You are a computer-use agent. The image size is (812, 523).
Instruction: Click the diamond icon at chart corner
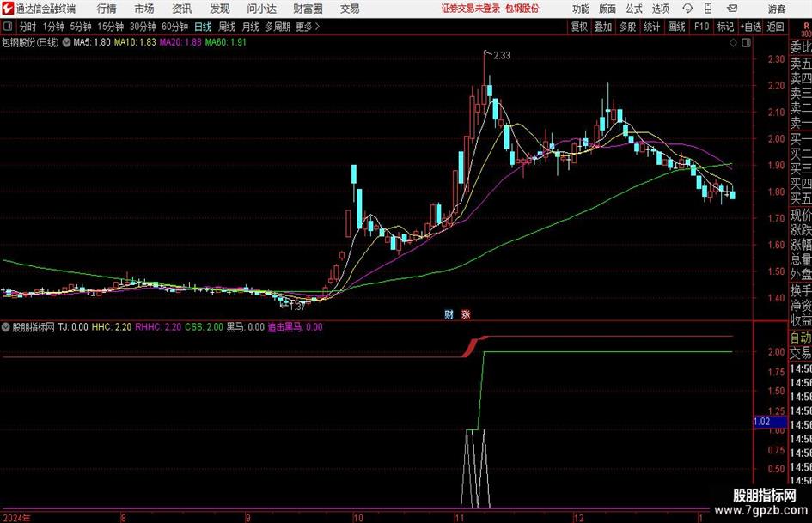[733, 43]
